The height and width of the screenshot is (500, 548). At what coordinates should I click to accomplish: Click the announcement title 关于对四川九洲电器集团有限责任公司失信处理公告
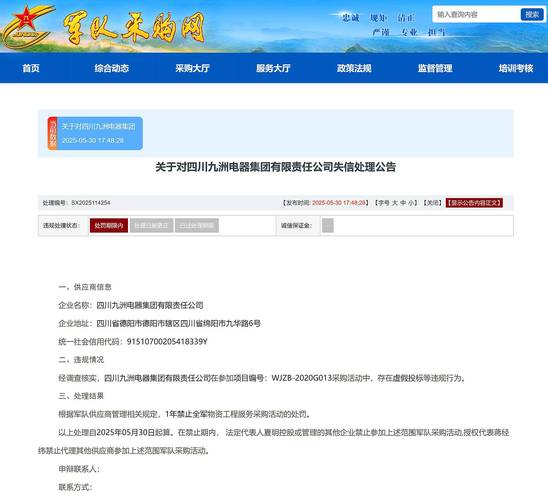click(x=275, y=167)
